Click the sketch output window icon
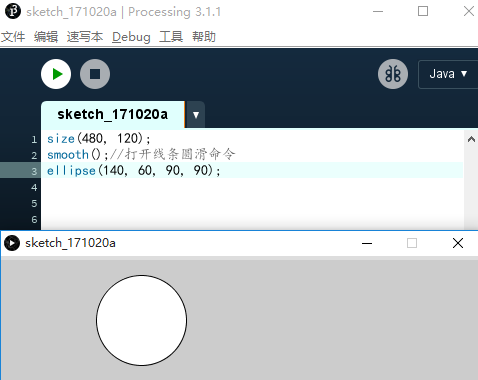 point(12,243)
